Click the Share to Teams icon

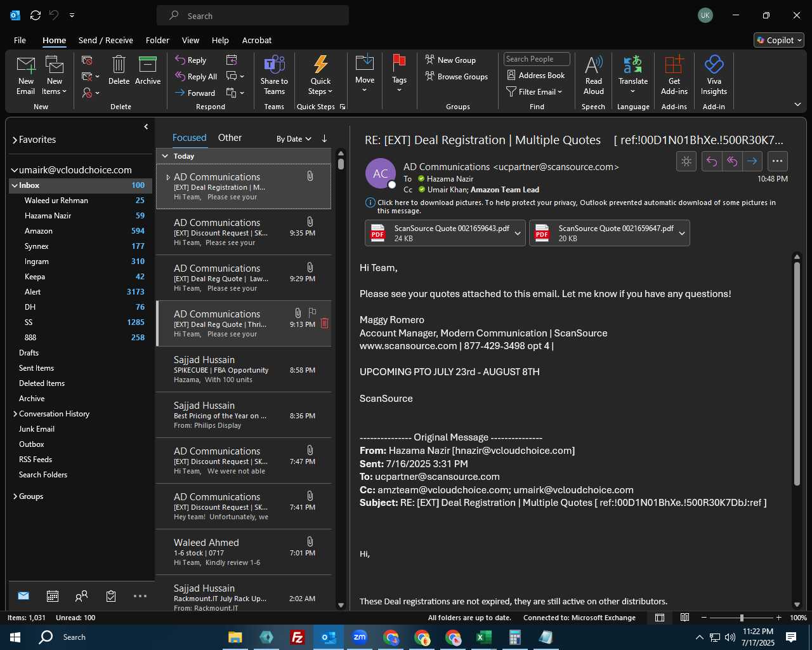tap(274, 64)
